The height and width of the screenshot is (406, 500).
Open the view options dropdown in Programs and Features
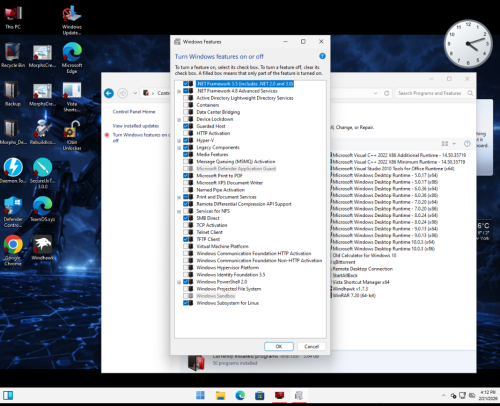click(x=454, y=144)
